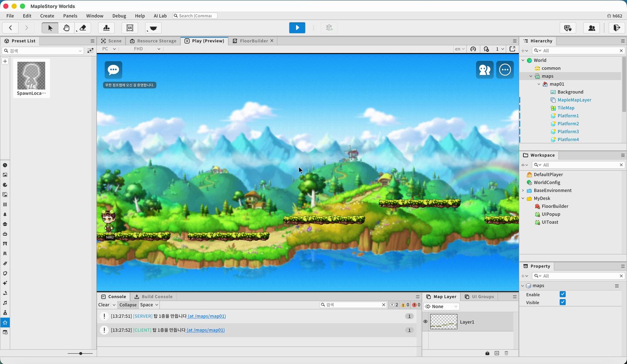Uncheck the Enable checkbox for maps
Viewport: 627px width, 364px height.
pyautogui.click(x=563, y=294)
